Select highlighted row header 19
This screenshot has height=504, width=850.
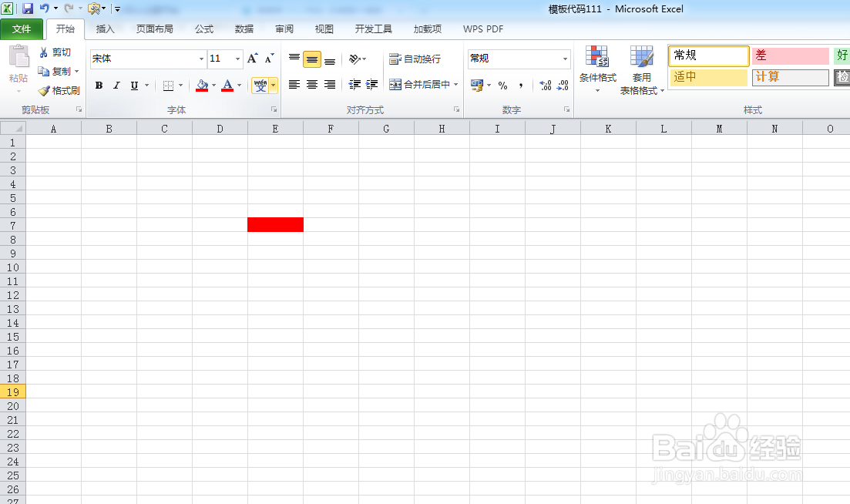coord(13,391)
